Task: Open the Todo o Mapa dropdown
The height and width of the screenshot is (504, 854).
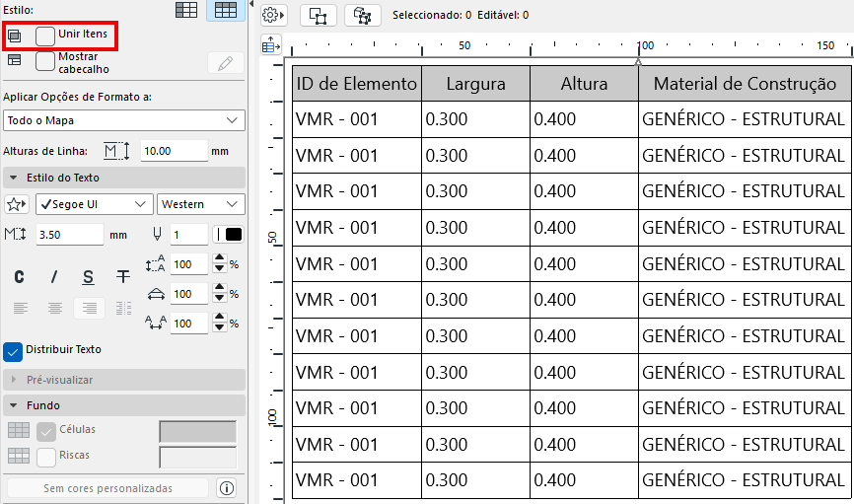Action: tap(124, 120)
